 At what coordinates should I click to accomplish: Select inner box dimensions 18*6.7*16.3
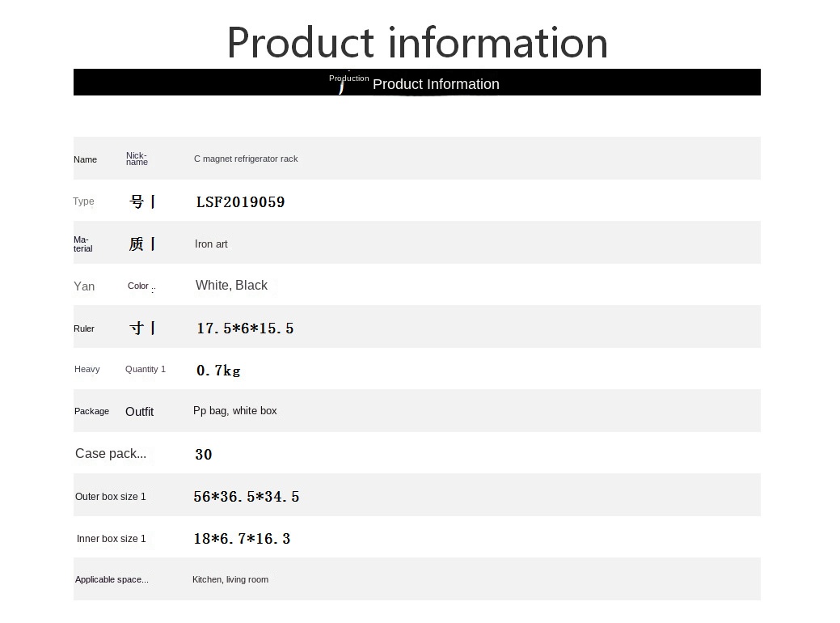point(242,539)
